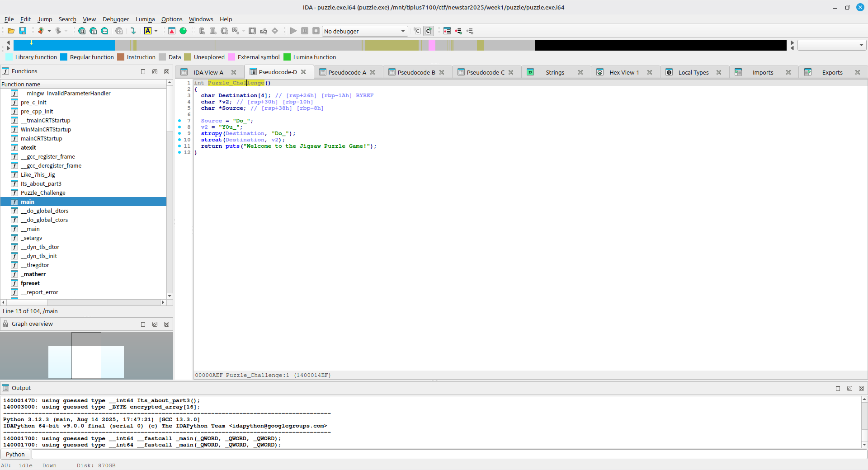Click the green circle toolbar icon
The width and height of the screenshot is (868, 470).
183,31
